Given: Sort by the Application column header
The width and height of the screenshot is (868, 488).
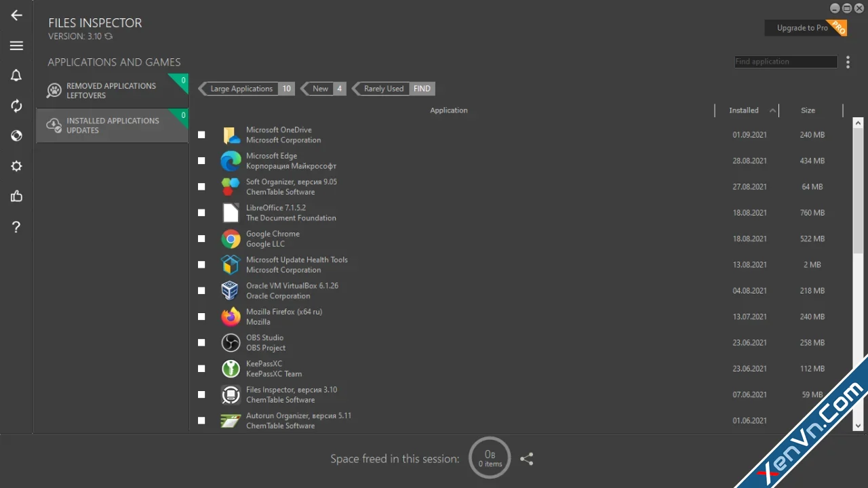Looking at the screenshot, I should [x=449, y=110].
